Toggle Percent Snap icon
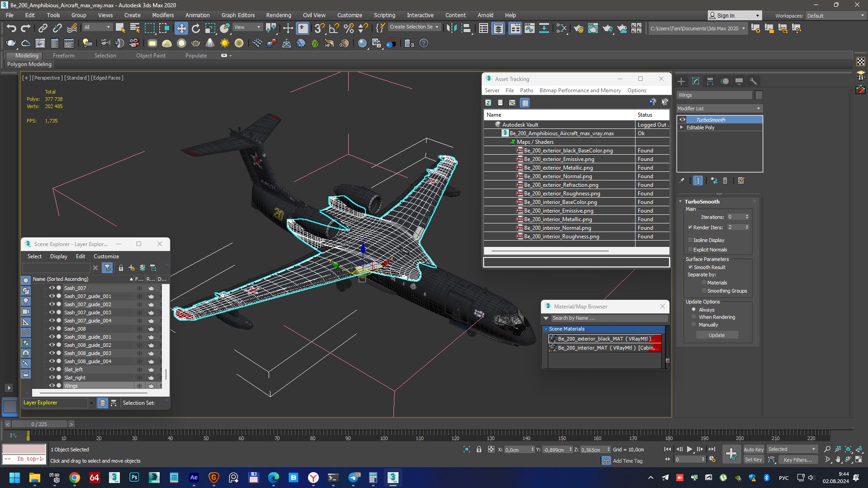Viewport: 868px width, 488px height. click(x=349, y=28)
